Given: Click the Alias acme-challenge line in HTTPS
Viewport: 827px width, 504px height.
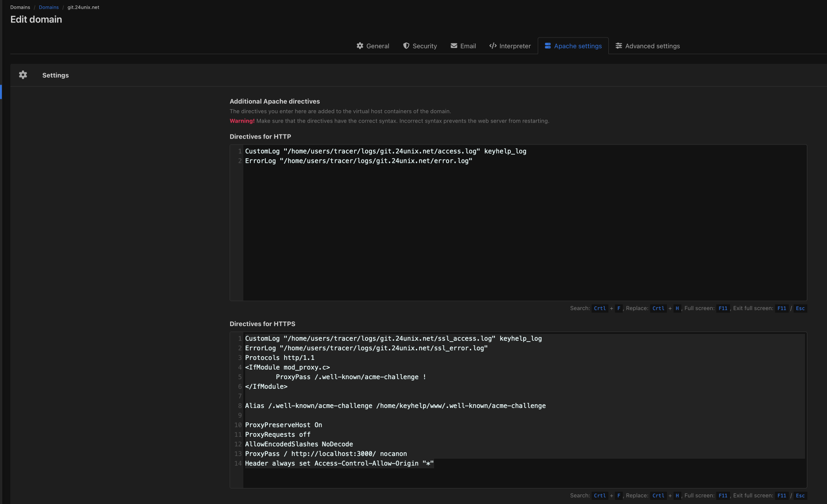Looking at the screenshot, I should tap(395, 406).
